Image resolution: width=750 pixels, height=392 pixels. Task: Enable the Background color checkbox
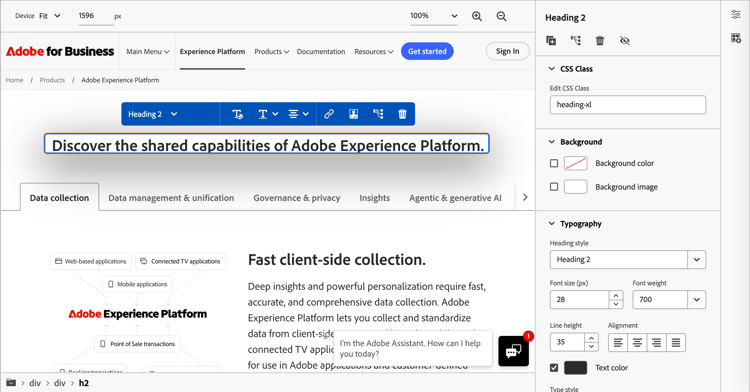(x=554, y=163)
